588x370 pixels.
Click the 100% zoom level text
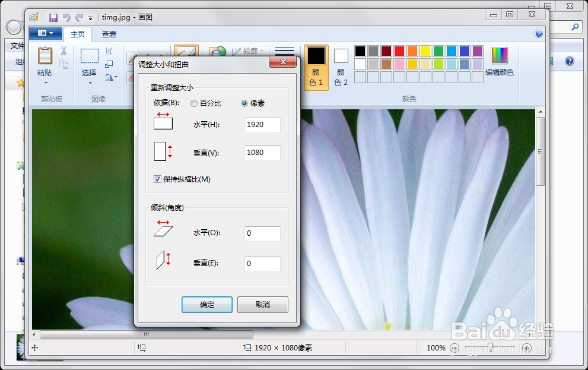(x=436, y=348)
